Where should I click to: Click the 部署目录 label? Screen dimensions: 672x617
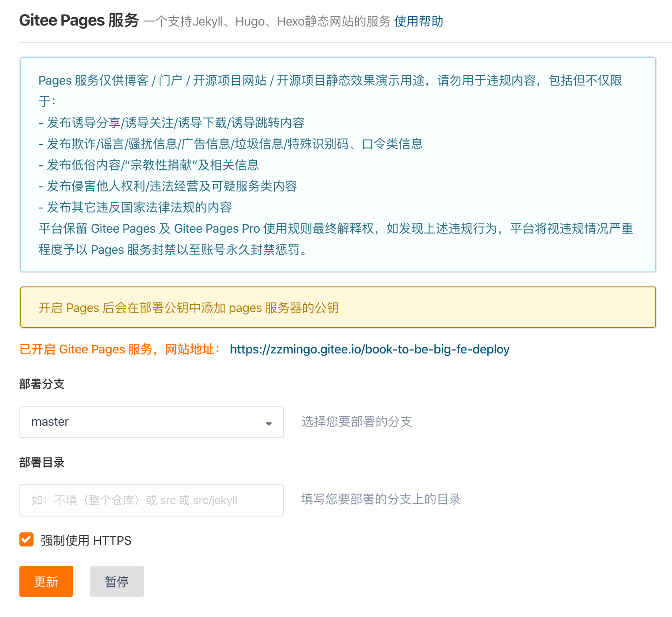[42, 462]
